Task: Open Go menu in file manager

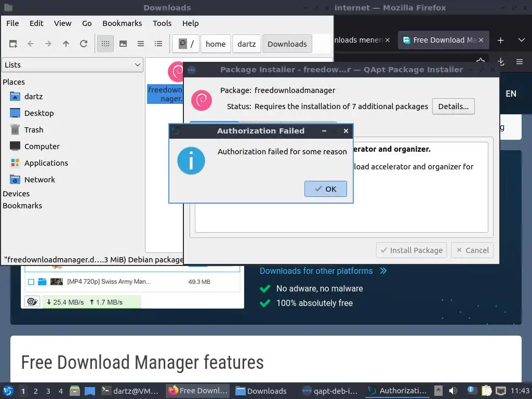Action: pyautogui.click(x=87, y=23)
